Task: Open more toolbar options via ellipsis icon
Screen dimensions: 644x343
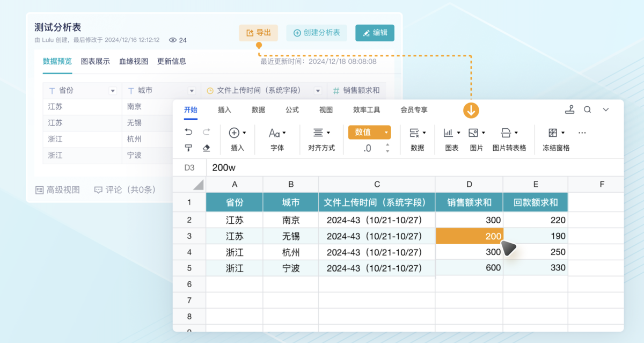Action: (x=581, y=133)
